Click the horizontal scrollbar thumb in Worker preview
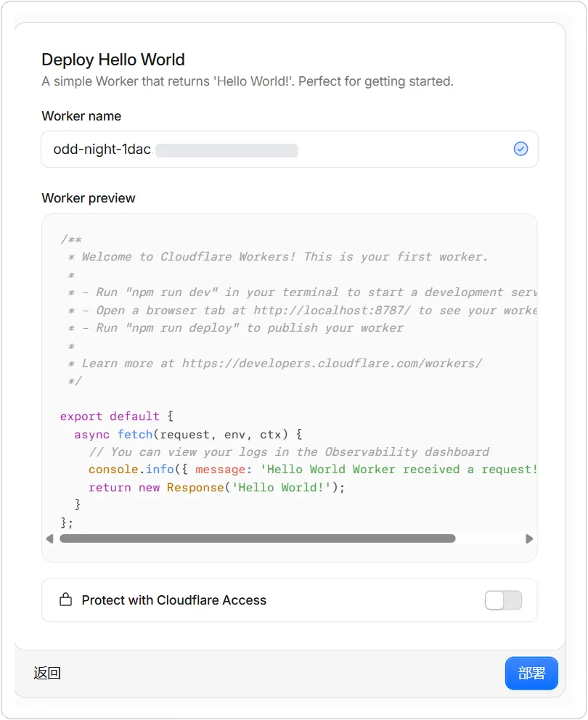This screenshot has width=588, height=720. [258, 539]
